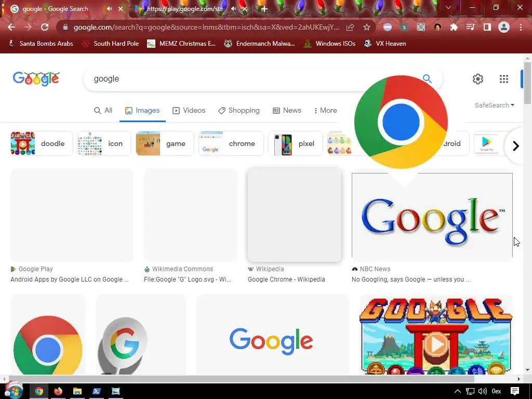
Task: Expand the SafeSearch dropdown
Action: click(x=495, y=105)
